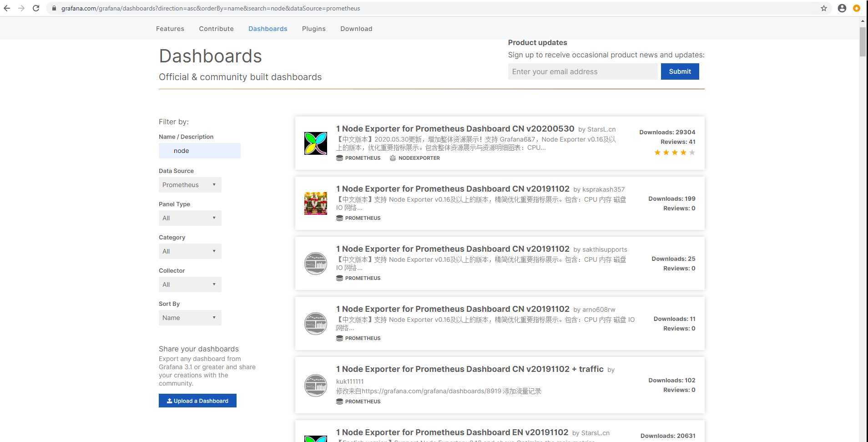Click Prometheus database icon on StarsL.cn v20200530 card
Viewport: 868px width, 442px height.
[x=339, y=158]
